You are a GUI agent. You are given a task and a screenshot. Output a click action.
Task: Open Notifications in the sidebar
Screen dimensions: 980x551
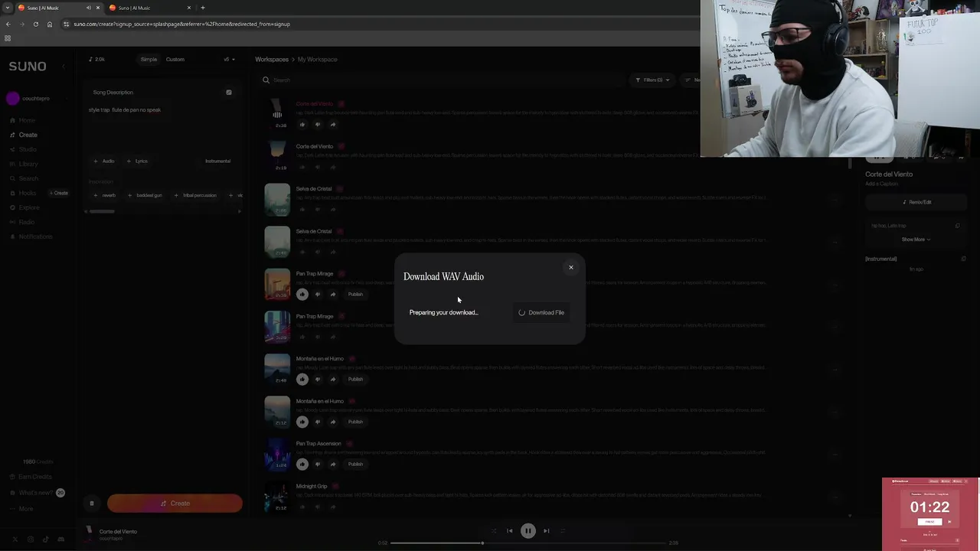(x=35, y=236)
